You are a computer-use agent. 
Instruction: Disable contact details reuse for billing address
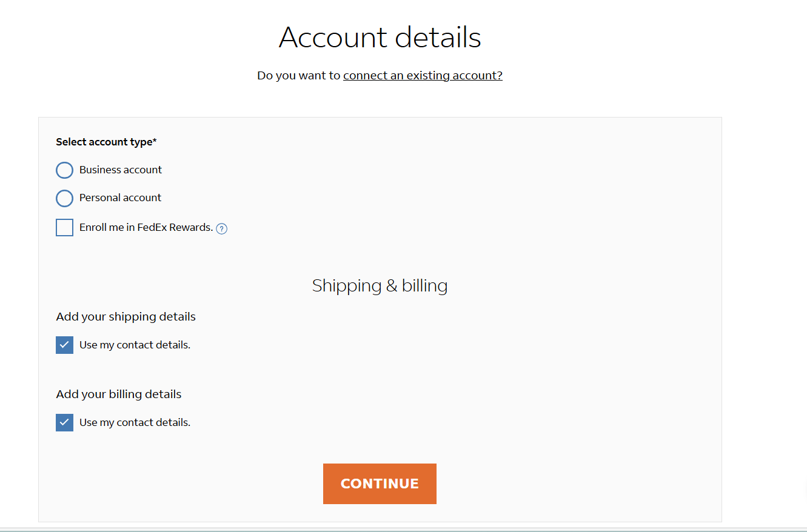click(x=64, y=422)
